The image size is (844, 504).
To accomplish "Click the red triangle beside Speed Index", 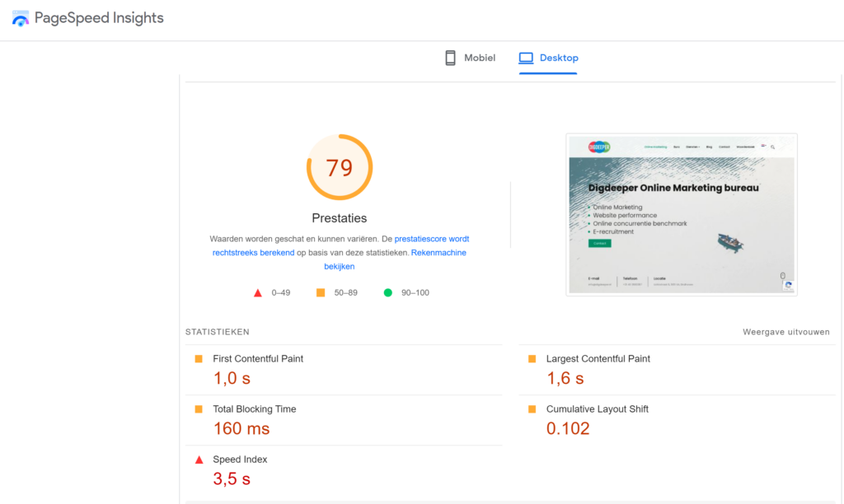I will point(198,460).
